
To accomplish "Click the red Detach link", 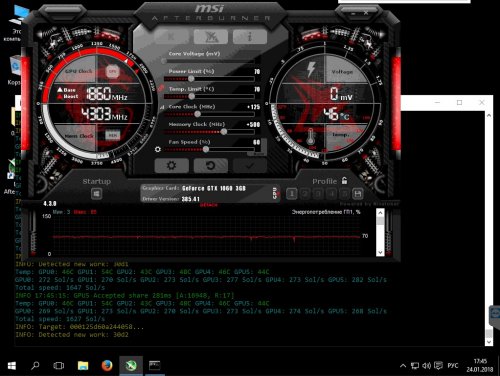I will tap(209, 205).
